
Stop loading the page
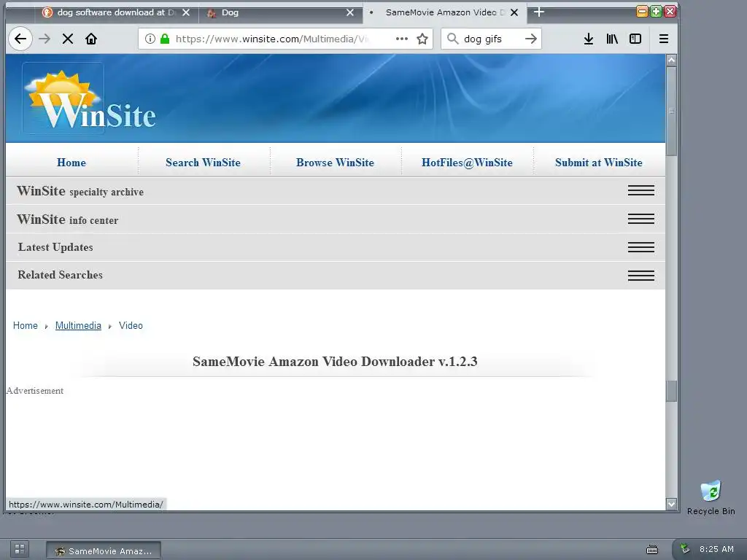[68, 39]
